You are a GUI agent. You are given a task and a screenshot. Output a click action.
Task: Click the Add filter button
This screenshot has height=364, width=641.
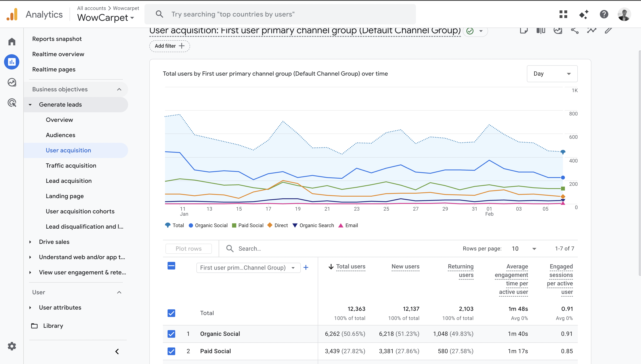[x=170, y=46]
